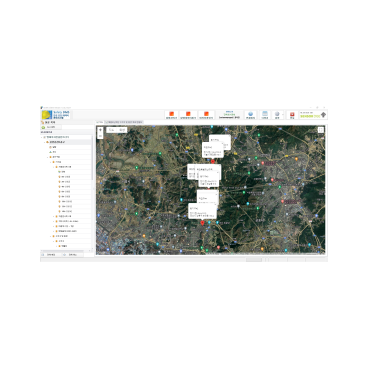
Task: Click the first button at tree panel bottom
Action: 51,255
